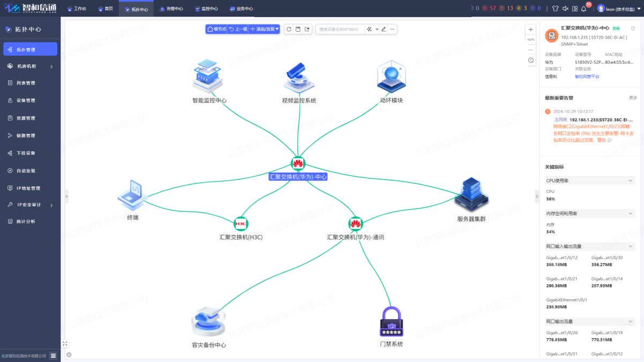Image resolution: width=644 pixels, height=362 pixels.
Task: Click the alarm warning icon in panel
Action: [x=547, y=112]
